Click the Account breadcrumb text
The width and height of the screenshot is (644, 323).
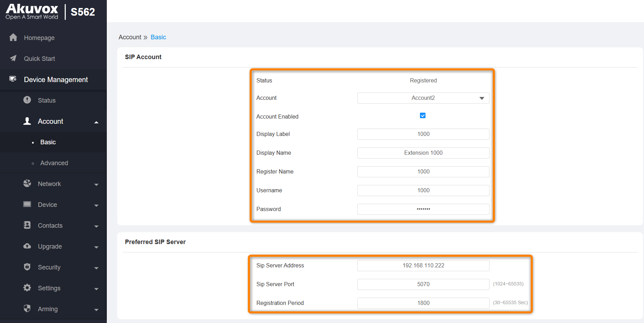point(130,37)
